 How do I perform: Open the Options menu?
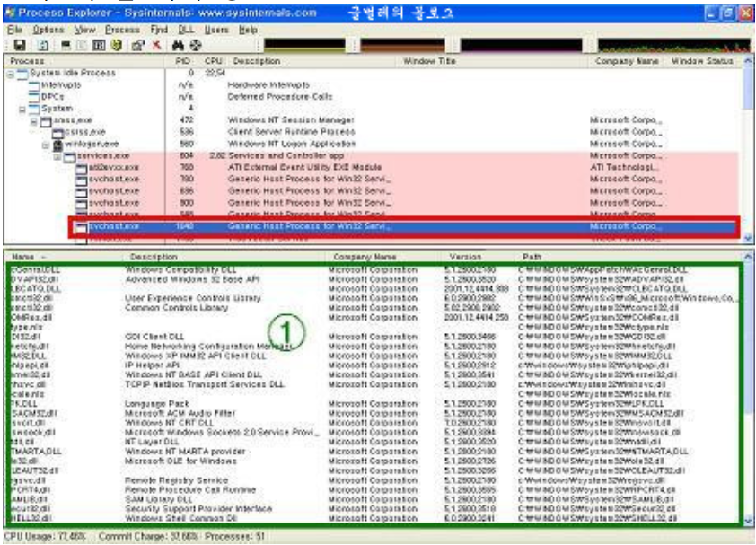point(48,30)
